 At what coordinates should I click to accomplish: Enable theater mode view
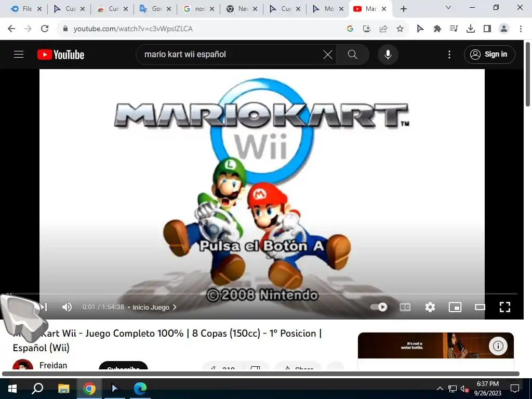pos(480,307)
